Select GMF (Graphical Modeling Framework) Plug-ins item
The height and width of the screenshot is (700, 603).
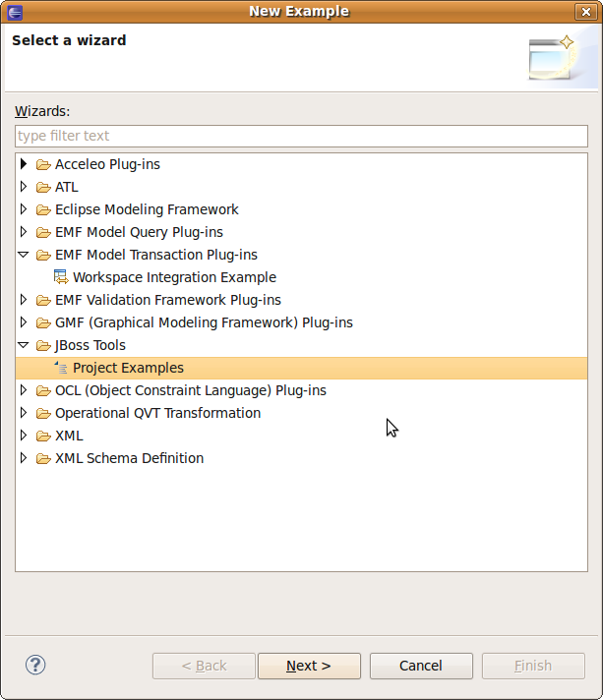pyautogui.click(x=204, y=322)
